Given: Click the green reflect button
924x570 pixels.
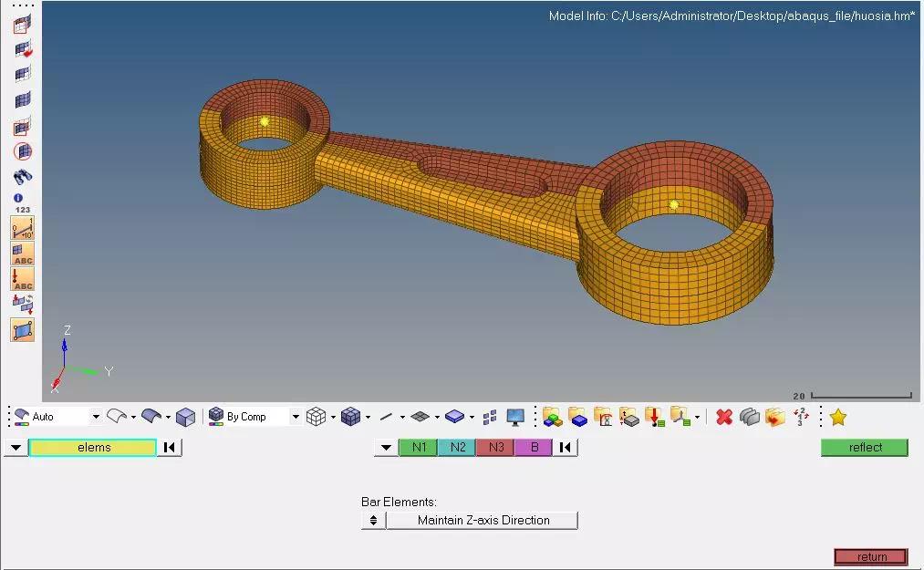Looking at the screenshot, I should 865,448.
